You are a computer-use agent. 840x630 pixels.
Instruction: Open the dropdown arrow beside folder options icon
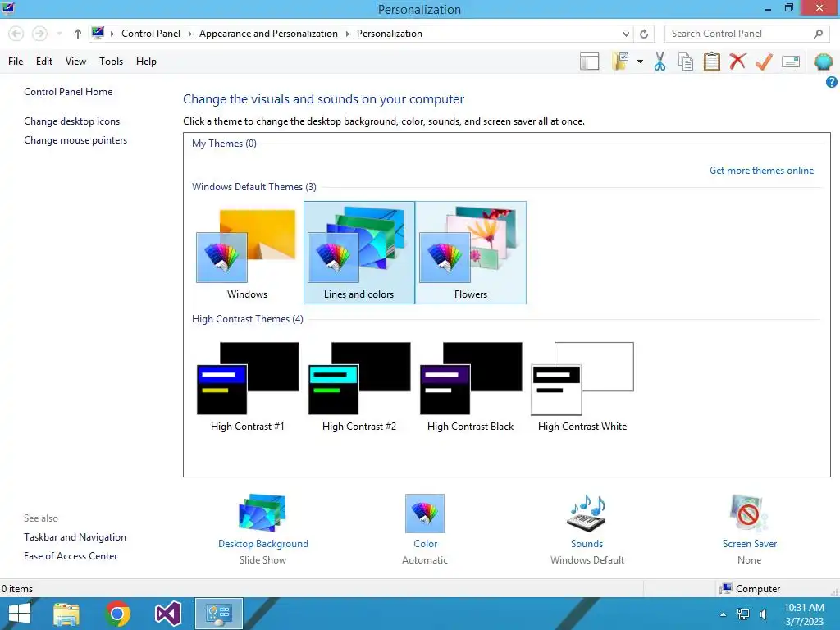coord(640,62)
